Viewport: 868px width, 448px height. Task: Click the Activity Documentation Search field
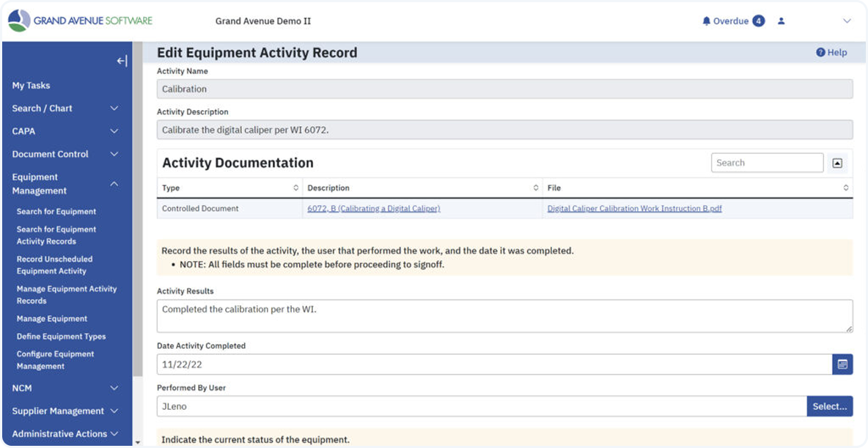coord(768,163)
